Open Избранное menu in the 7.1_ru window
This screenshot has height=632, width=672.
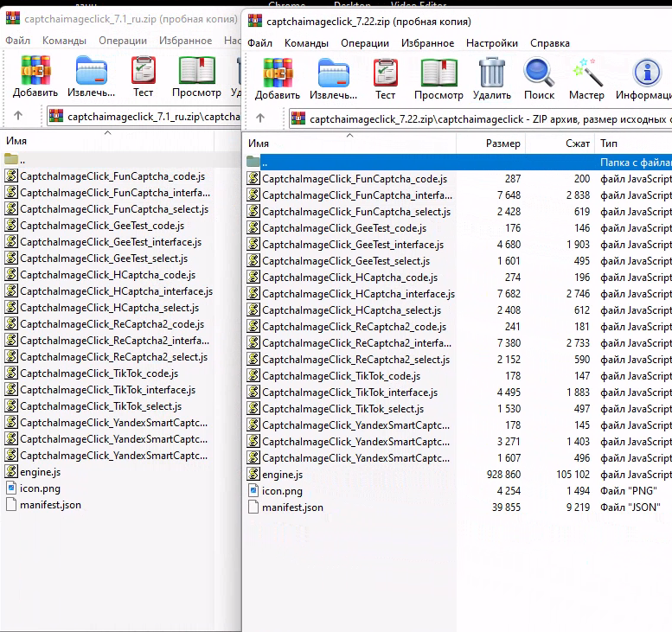tap(186, 41)
